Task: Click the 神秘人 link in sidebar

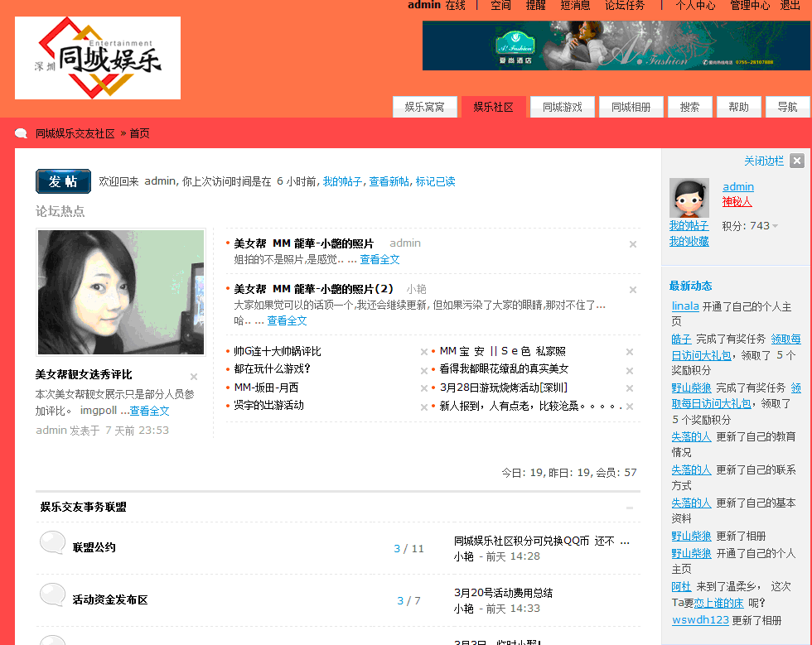Action: (737, 202)
